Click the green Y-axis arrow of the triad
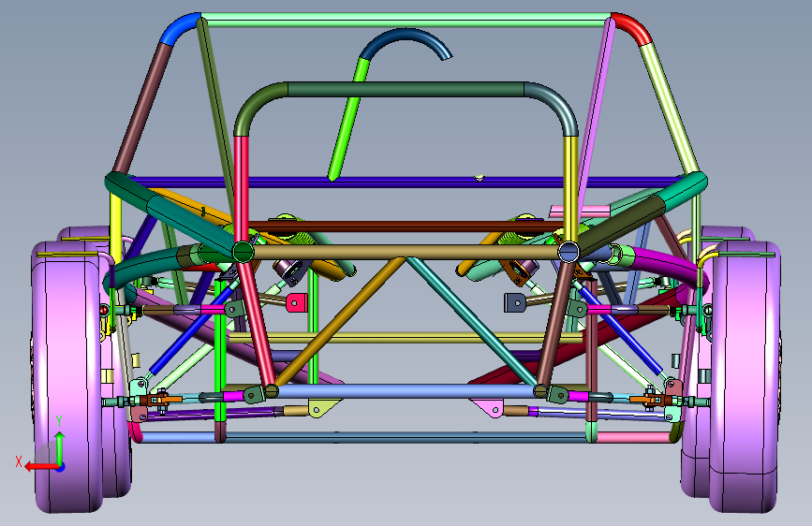 pos(60,447)
